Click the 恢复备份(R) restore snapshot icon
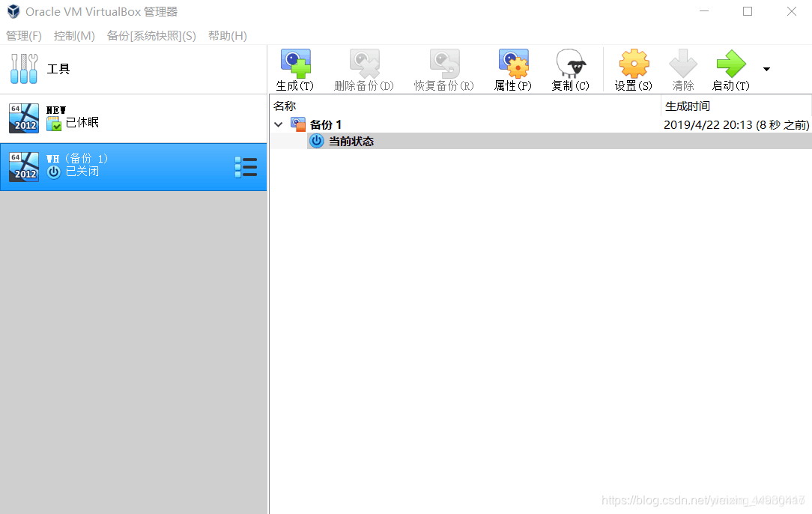This screenshot has height=514, width=812. (444, 63)
